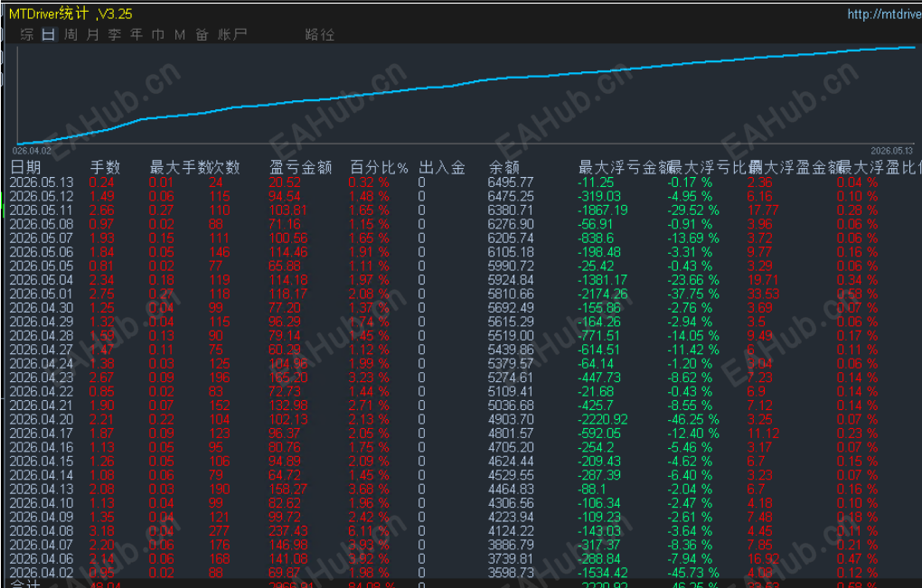The height and width of the screenshot is (588, 922).
Task: Click the 最大浮盈金额 column header
Action: click(796, 167)
